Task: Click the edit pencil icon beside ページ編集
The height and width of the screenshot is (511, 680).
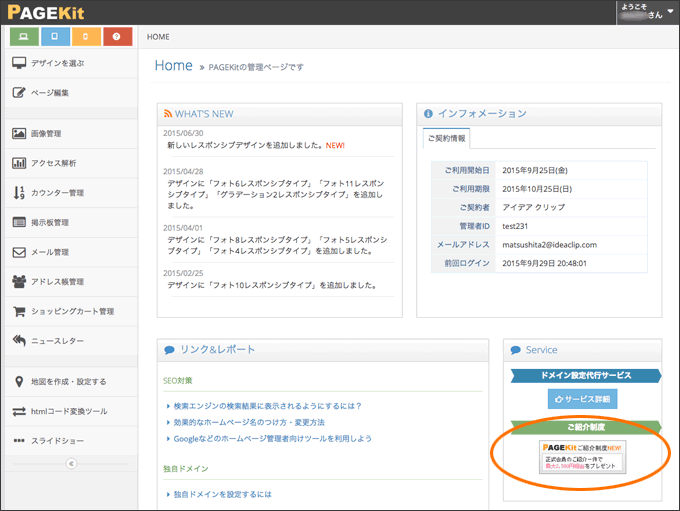Action: coord(19,92)
